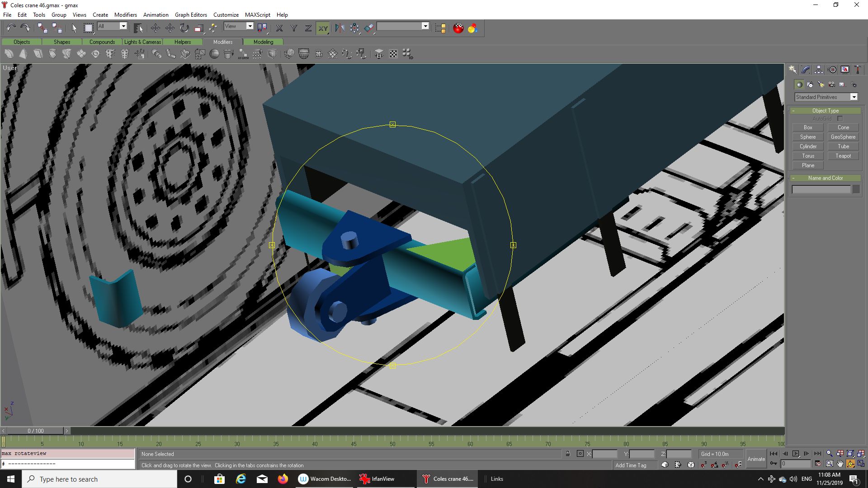
Task: Toggle the AutoGrid checkbox
Action: pos(840,119)
